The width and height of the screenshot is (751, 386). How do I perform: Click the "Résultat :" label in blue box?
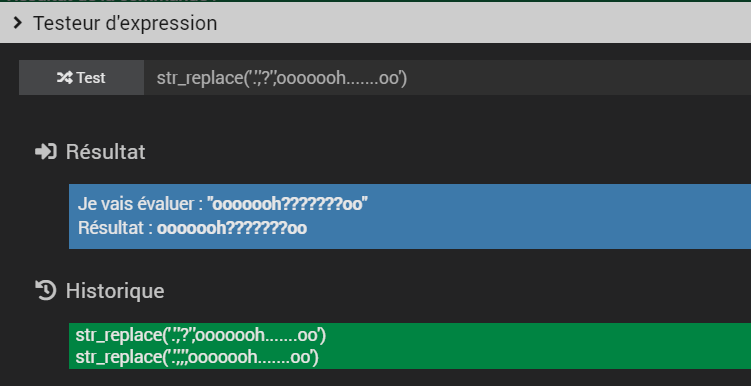tap(115, 228)
